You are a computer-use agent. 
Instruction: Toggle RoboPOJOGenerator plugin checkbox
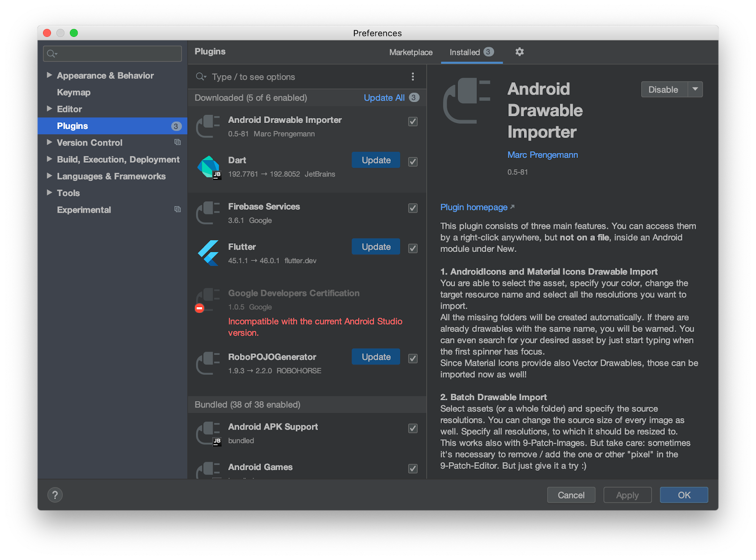[x=413, y=358]
